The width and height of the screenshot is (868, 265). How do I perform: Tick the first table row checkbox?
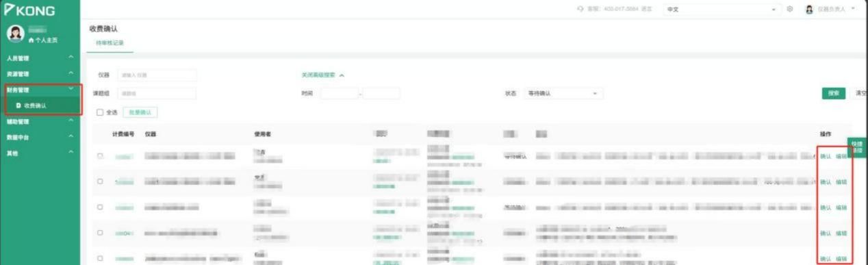pos(100,156)
